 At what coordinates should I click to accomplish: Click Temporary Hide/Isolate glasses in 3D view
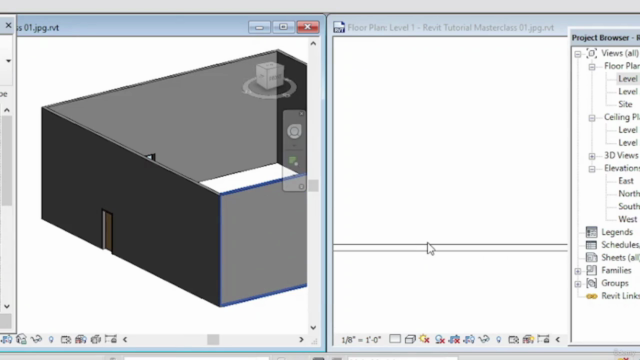tap(36, 340)
